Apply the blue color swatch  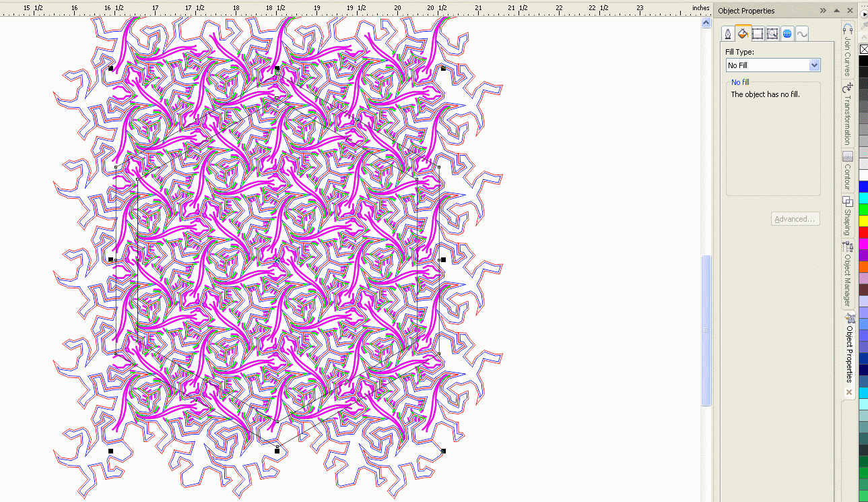pos(864,187)
